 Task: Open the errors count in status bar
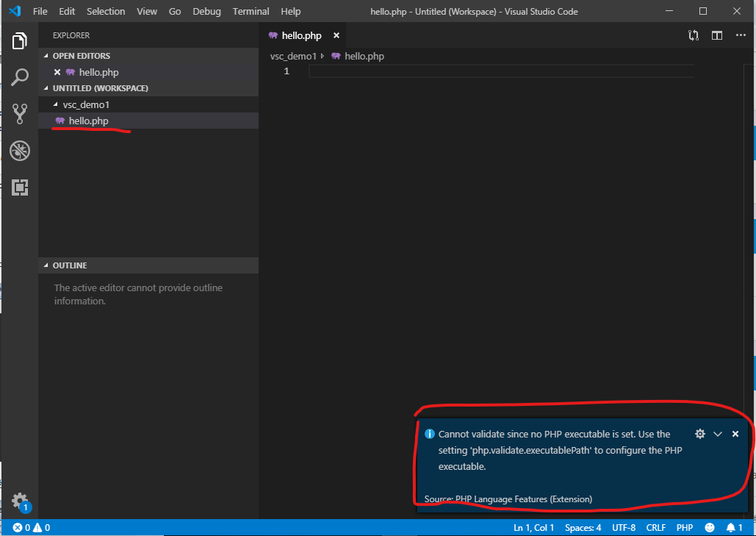point(22,528)
